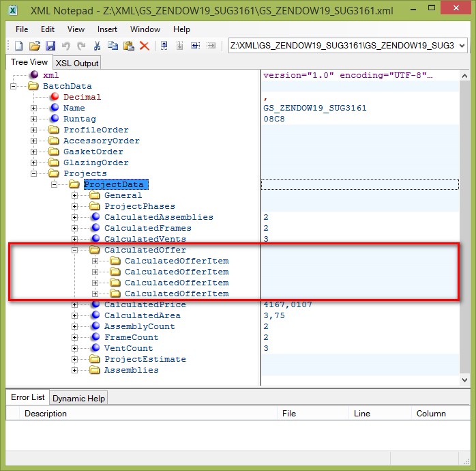This screenshot has height=471, width=476.
Task: Expand the ProfileOrder node
Action: [x=33, y=130]
